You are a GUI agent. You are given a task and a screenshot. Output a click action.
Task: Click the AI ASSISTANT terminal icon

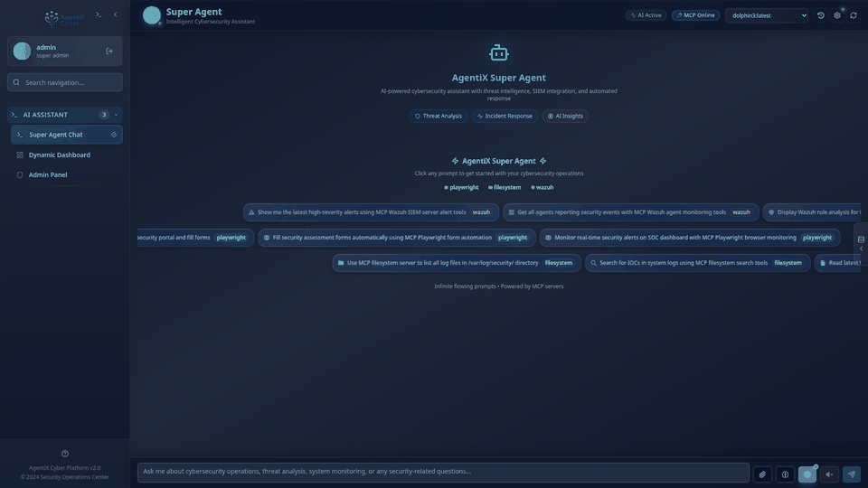coord(14,115)
